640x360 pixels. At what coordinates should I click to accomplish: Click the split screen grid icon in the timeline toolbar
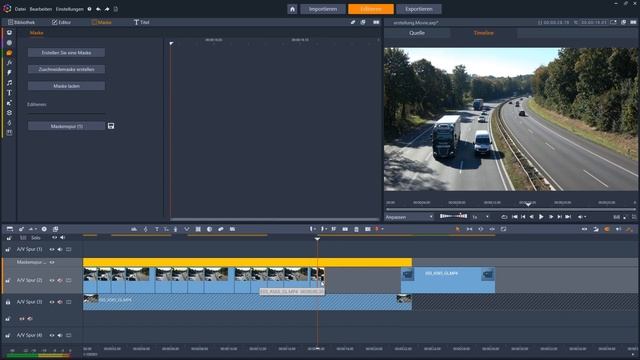coord(198,229)
